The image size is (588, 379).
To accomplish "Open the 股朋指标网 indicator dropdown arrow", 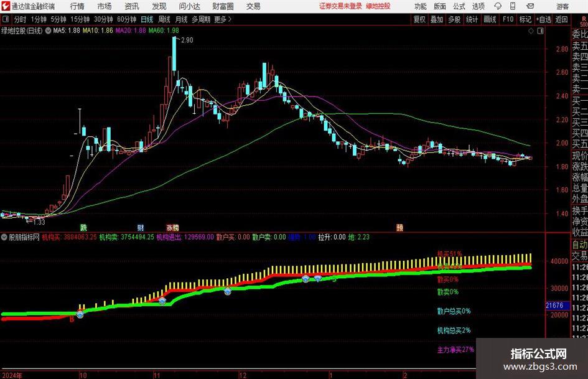I will (4, 237).
